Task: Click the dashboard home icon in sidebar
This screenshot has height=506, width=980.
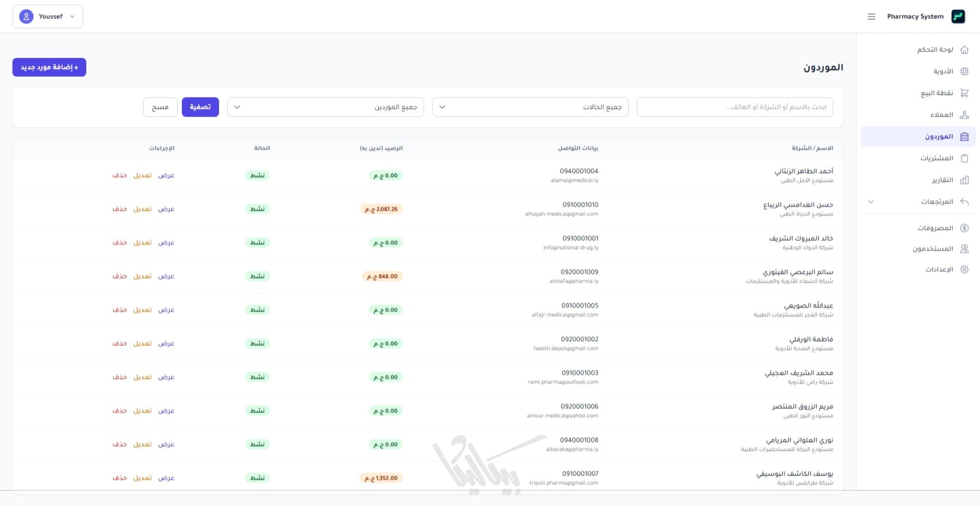Action: click(964, 50)
